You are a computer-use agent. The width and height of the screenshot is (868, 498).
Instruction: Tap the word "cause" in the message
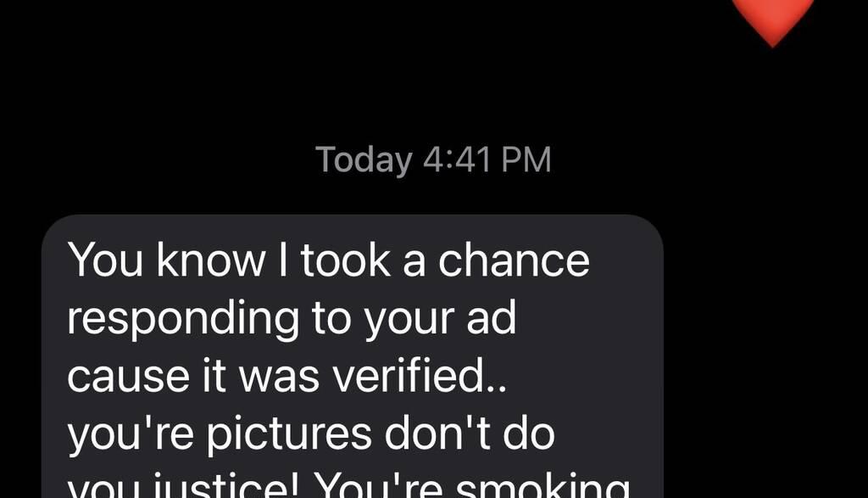tap(128, 377)
